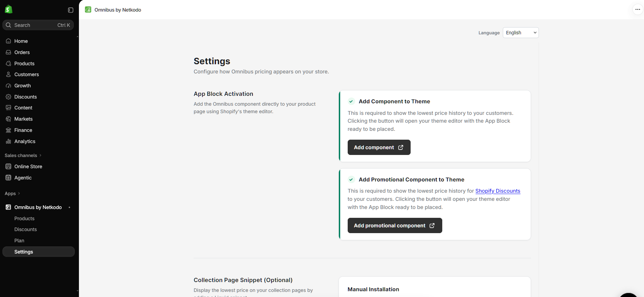The image size is (644, 297).
Task: Click green checkmark beside Add Promotional Component
Action: pos(351,179)
